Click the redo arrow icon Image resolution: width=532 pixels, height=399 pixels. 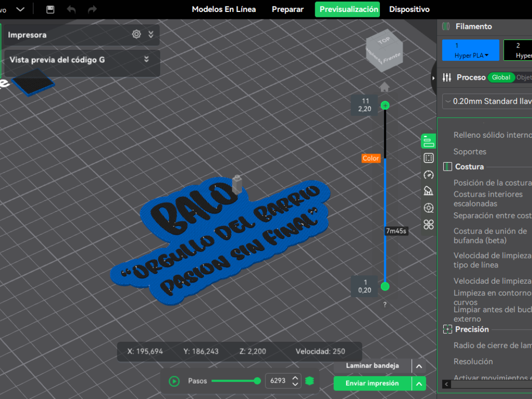(x=92, y=9)
